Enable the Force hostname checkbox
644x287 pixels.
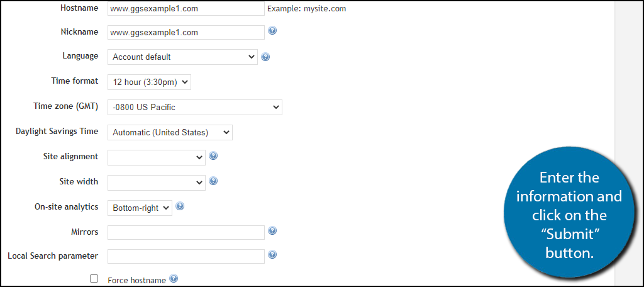(94, 279)
